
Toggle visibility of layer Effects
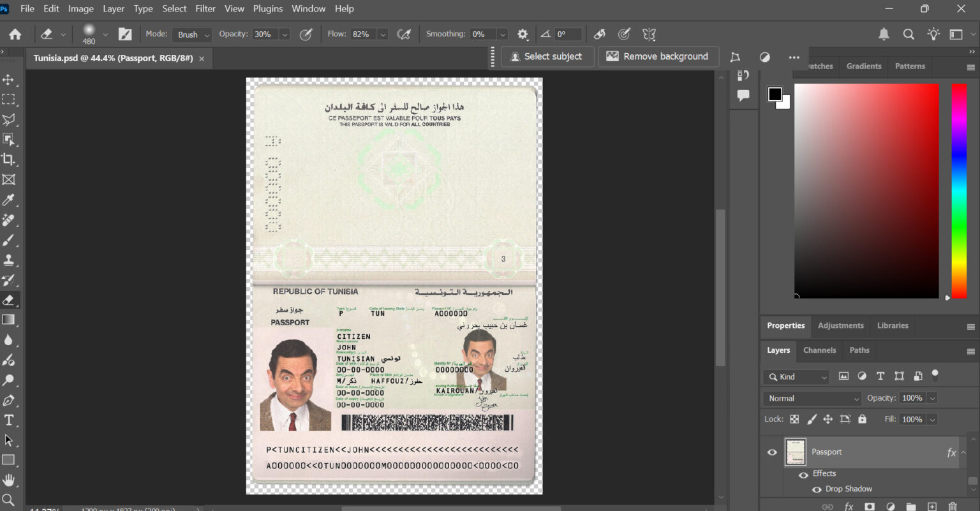click(803, 475)
